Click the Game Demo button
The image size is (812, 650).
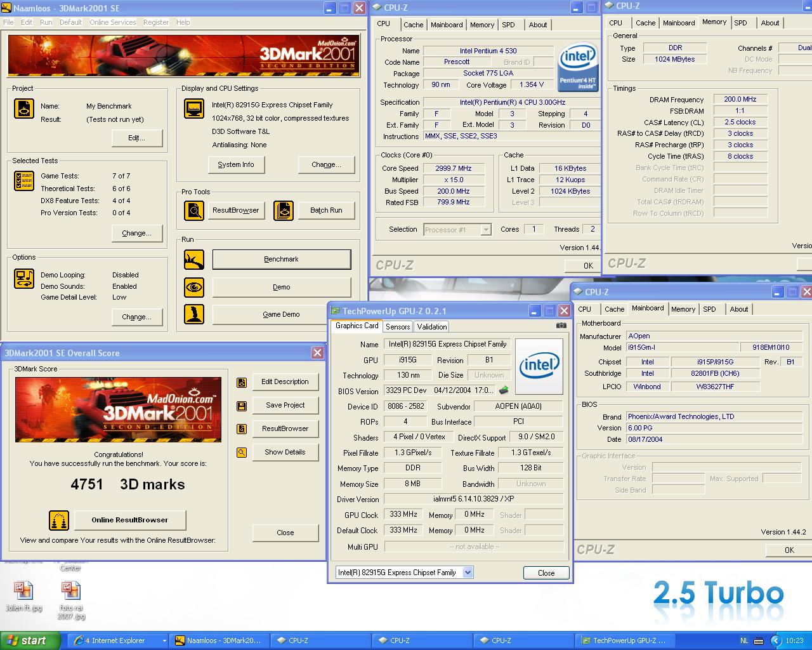click(282, 314)
